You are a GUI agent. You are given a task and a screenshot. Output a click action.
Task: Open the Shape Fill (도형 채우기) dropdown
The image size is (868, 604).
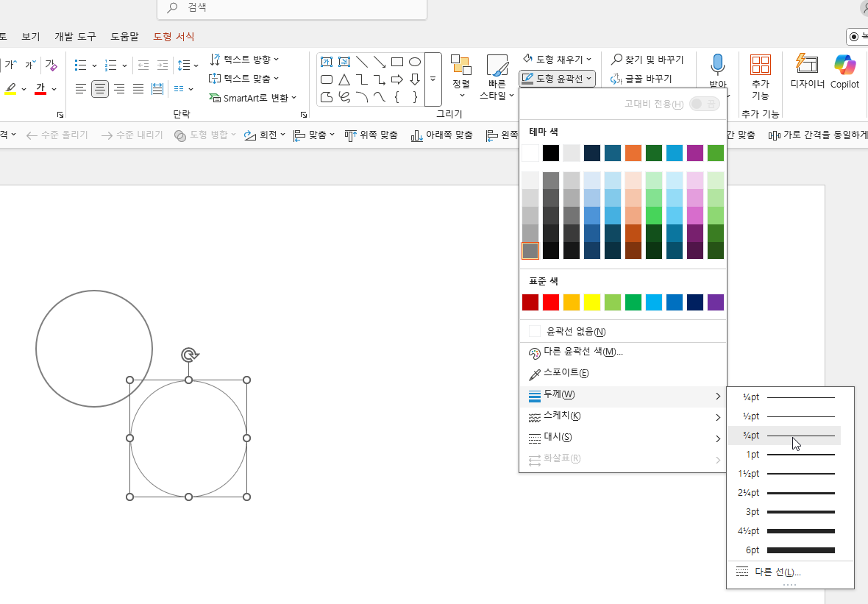(x=558, y=59)
